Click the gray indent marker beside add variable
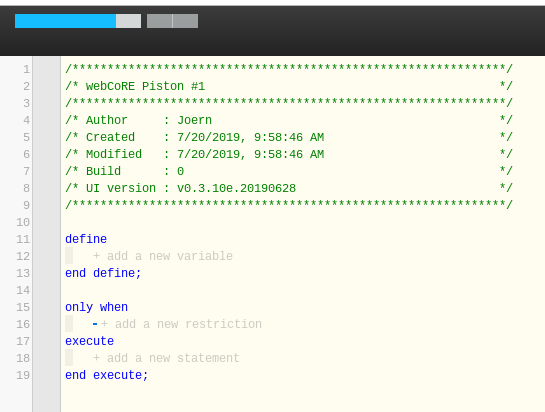 (x=69, y=256)
